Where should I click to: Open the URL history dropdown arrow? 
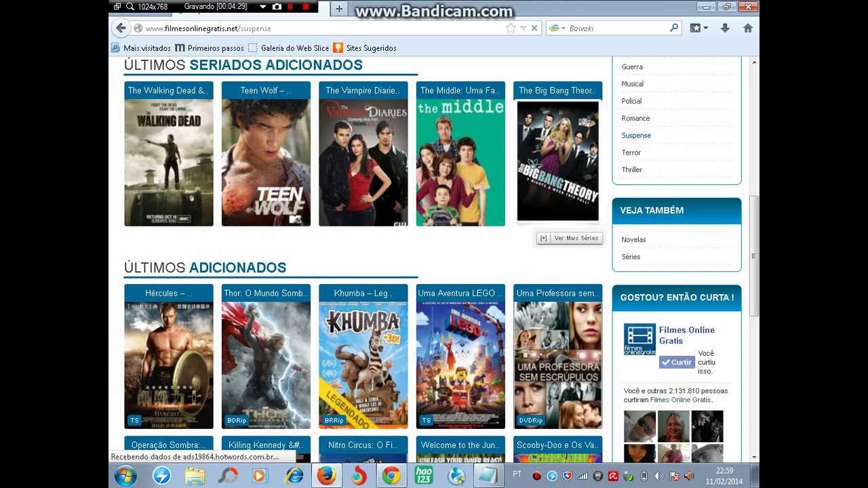click(523, 28)
